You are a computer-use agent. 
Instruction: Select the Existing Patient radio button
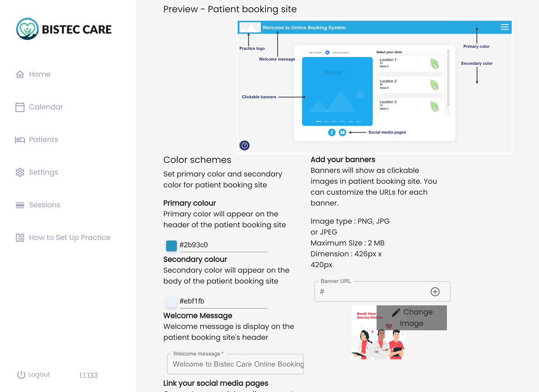[x=328, y=52]
